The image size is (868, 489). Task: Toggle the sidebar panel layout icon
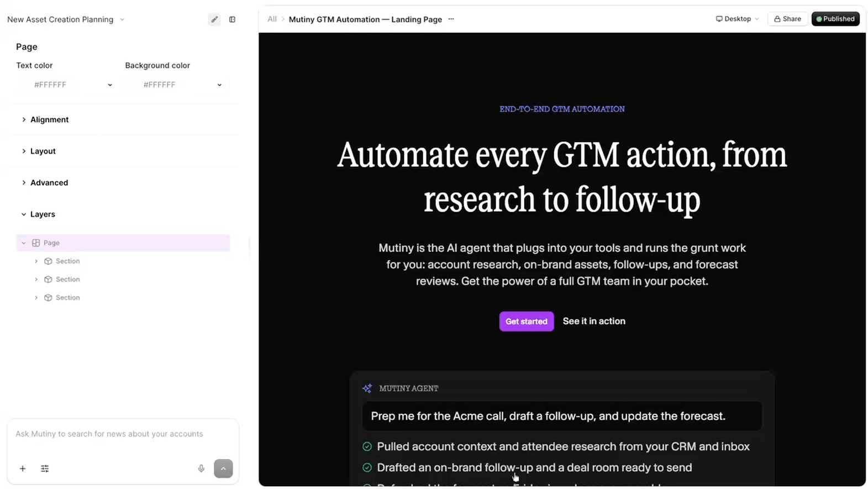coord(233,19)
